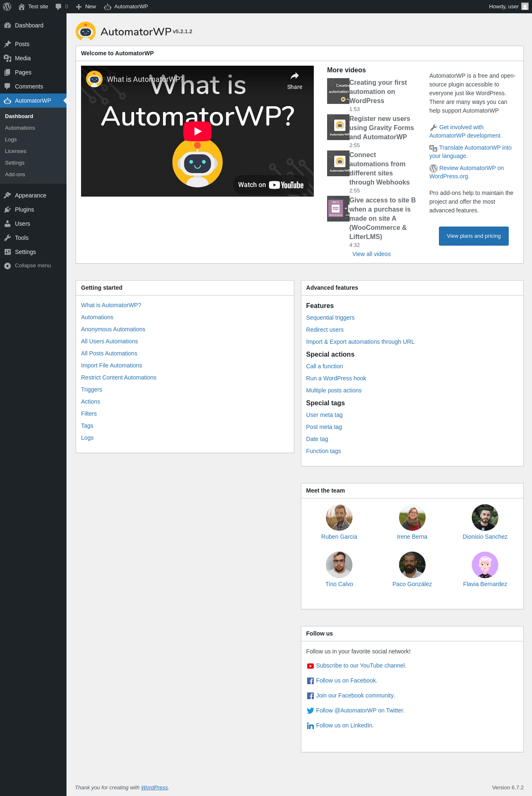Open the View all videos link

pyautogui.click(x=372, y=254)
